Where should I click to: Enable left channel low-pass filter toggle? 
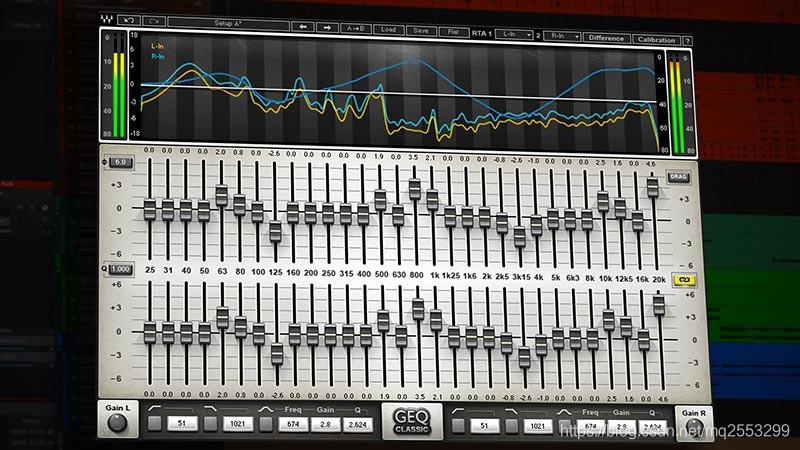210,423
